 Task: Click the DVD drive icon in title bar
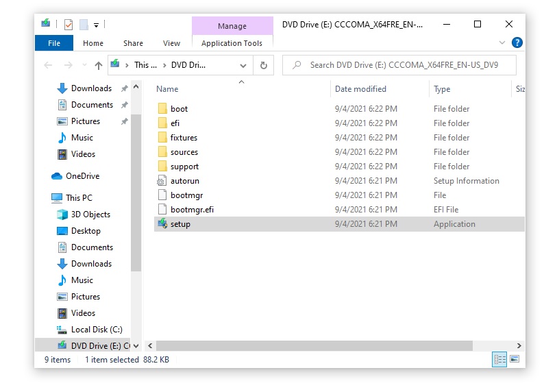click(46, 23)
